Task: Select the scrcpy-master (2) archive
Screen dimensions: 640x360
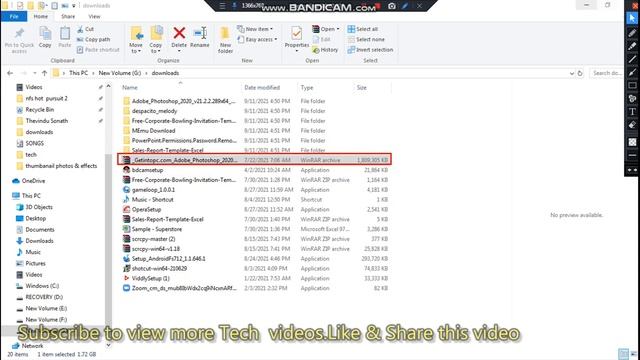Action: 153,239
